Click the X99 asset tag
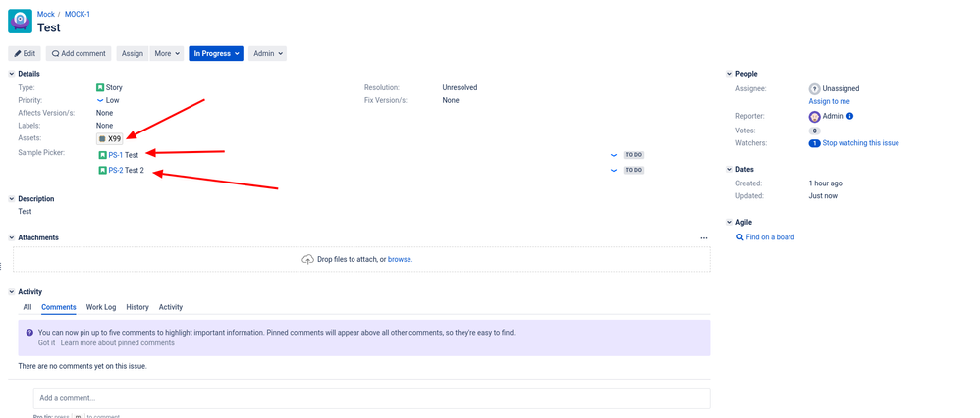The width and height of the screenshot is (980, 418). pyautogui.click(x=110, y=138)
